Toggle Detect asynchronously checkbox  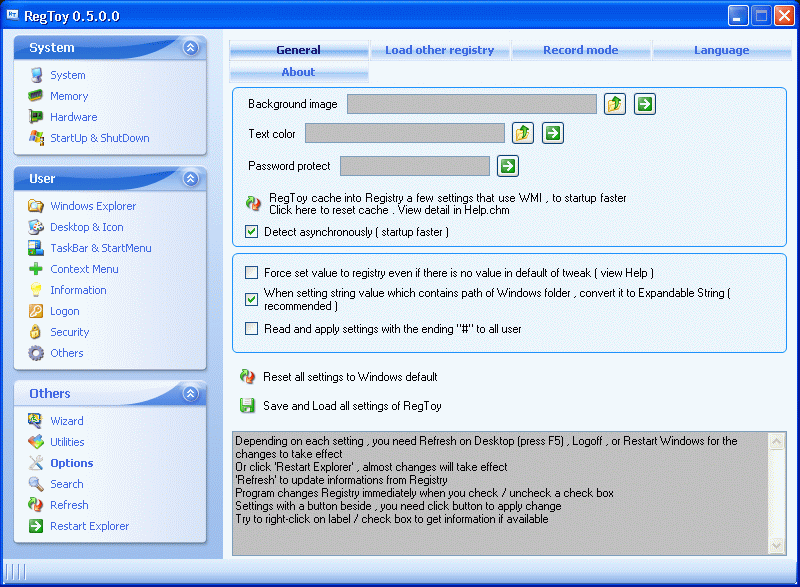pos(252,232)
